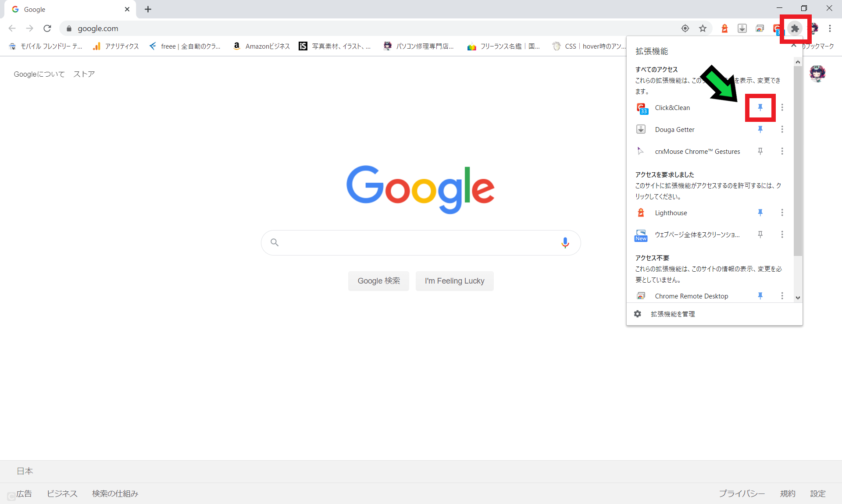
Task: Click the Douga Getter icon in extensions list
Action: click(641, 129)
